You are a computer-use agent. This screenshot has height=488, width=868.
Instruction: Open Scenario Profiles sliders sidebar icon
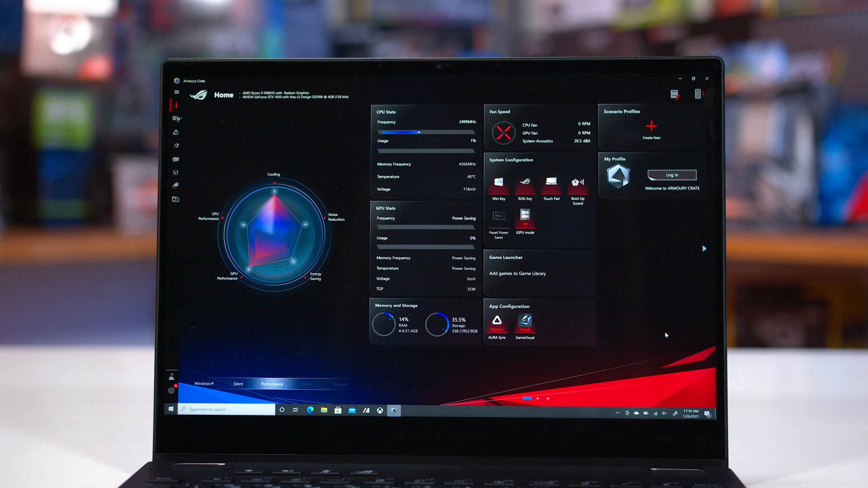click(176, 173)
